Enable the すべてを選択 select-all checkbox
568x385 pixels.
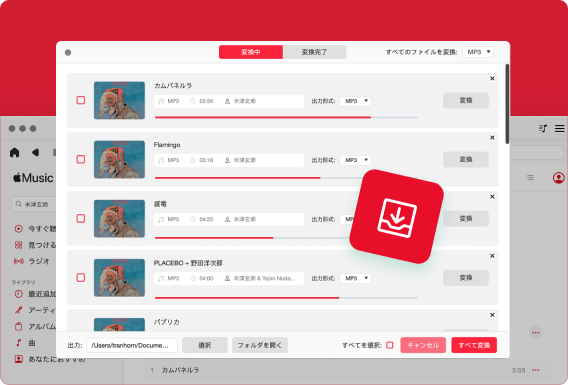click(x=390, y=345)
